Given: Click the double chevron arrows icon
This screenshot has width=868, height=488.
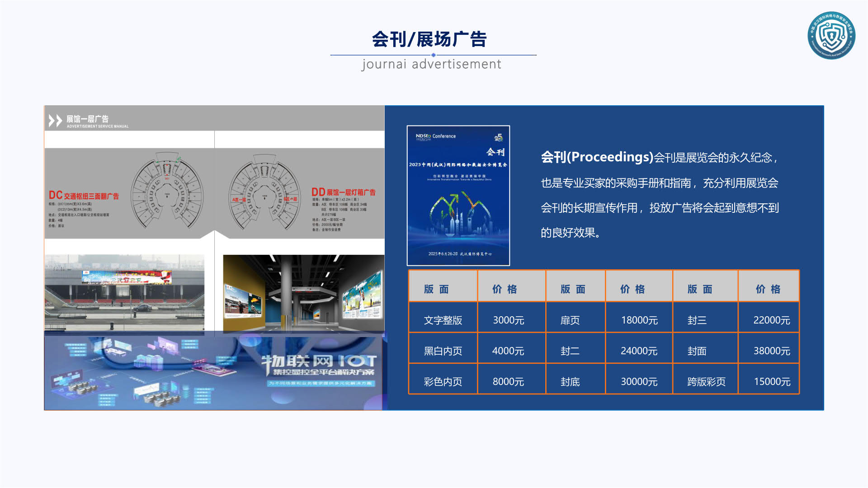Looking at the screenshot, I should pos(55,121).
